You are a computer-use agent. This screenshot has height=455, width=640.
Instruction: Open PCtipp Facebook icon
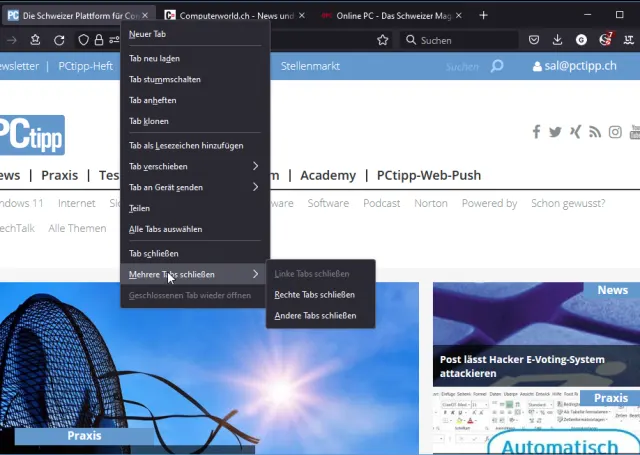click(536, 132)
